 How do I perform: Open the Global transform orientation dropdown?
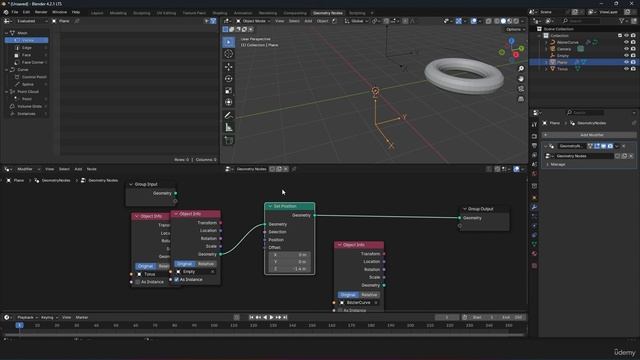point(357,21)
